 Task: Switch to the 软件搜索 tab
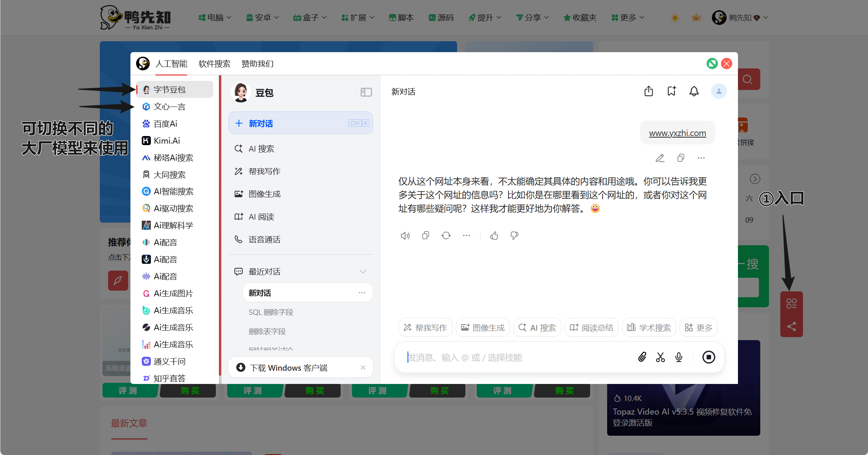(214, 64)
